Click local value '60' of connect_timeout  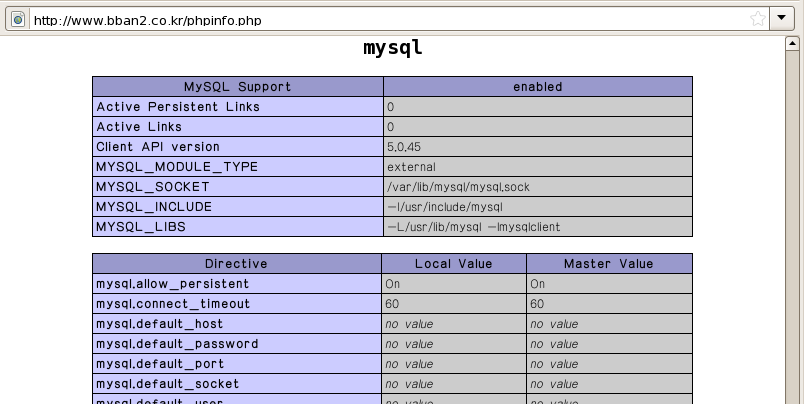point(392,304)
